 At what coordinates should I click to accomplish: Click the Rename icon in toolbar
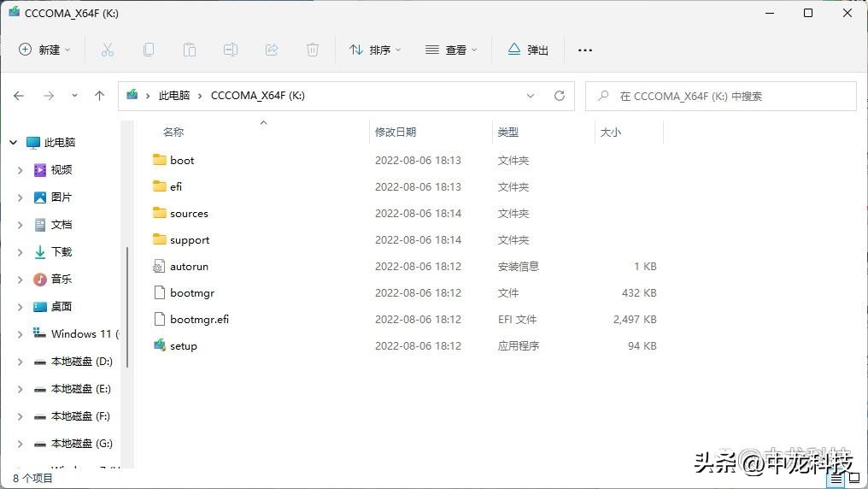(x=231, y=50)
